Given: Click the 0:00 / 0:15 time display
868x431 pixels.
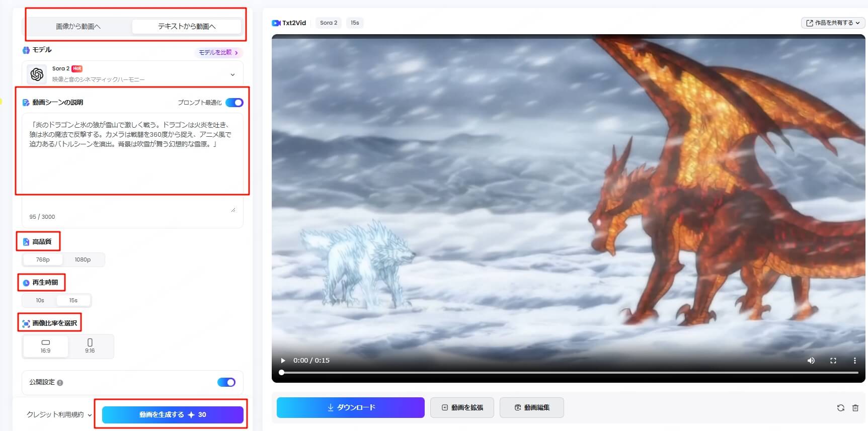Looking at the screenshot, I should [311, 361].
